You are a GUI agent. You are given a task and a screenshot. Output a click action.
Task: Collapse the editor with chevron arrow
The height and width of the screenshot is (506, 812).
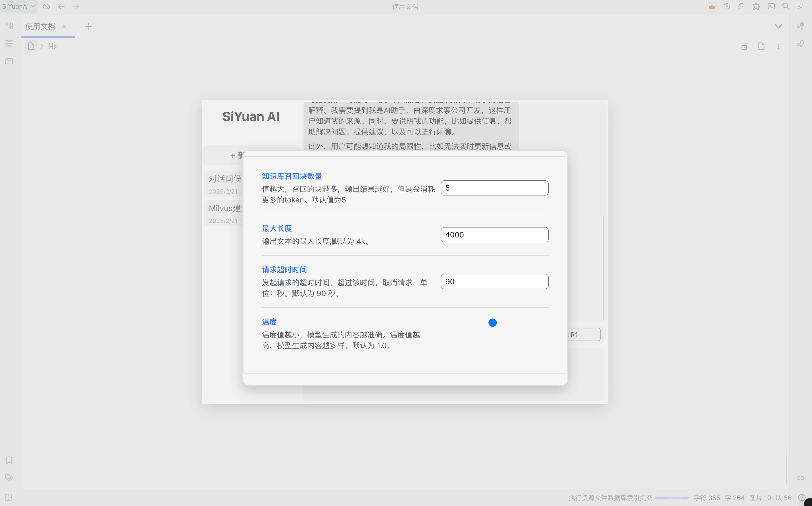click(x=778, y=26)
